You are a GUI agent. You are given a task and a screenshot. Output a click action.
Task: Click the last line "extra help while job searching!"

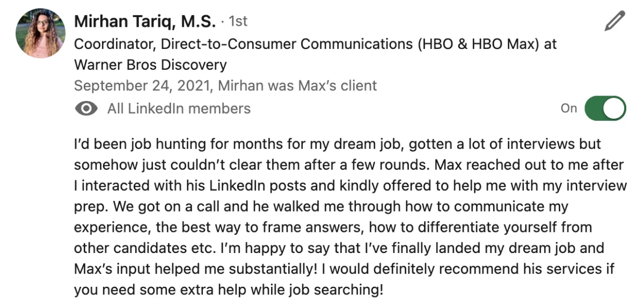point(229,290)
